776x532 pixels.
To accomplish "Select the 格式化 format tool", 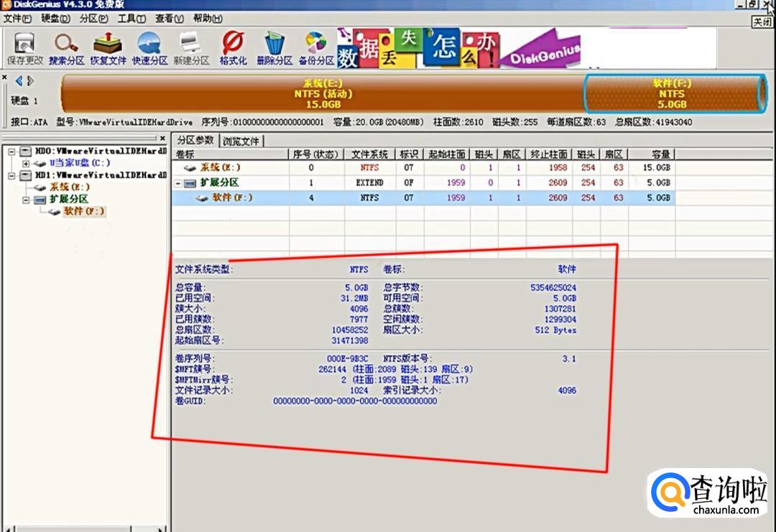I will (233, 48).
